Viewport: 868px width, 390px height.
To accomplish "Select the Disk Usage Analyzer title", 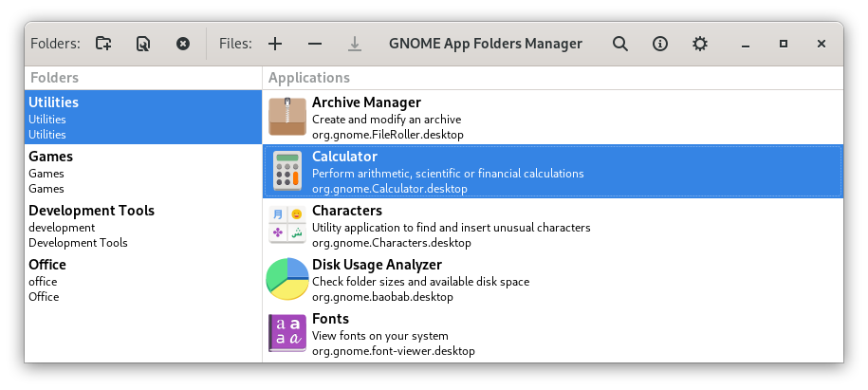I will pos(377,265).
